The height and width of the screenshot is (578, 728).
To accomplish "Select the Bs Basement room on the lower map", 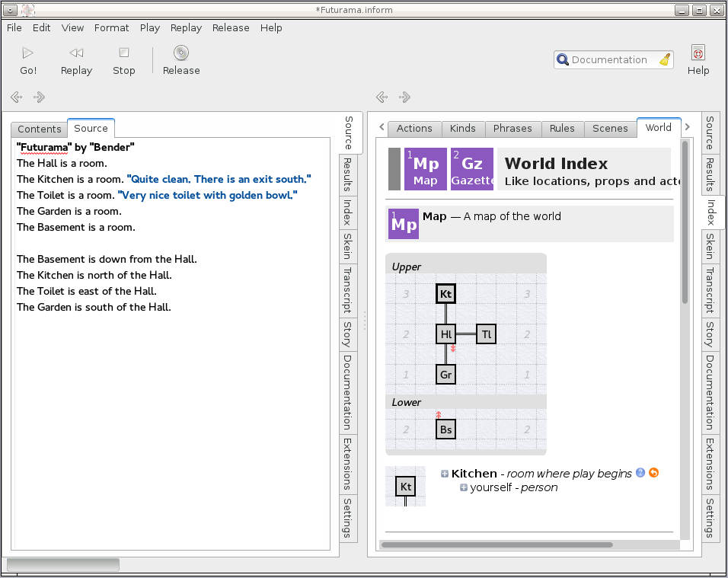I will [x=445, y=430].
